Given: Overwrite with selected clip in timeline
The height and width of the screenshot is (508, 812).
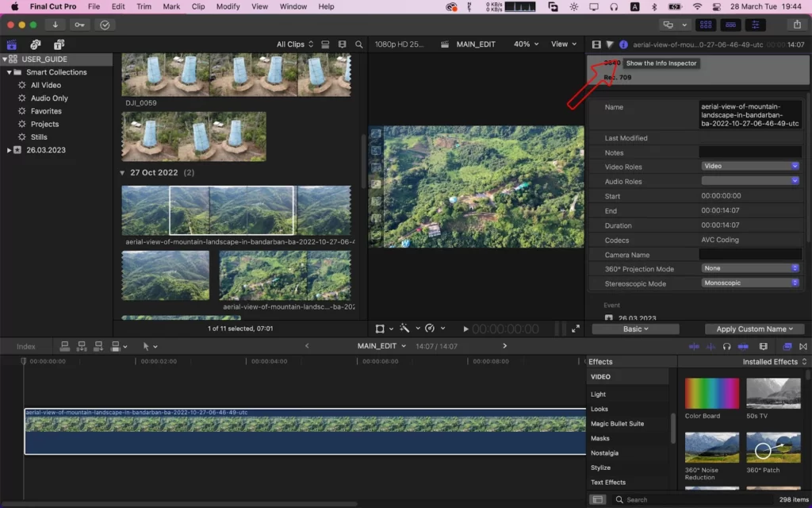Looking at the screenshot, I should click(116, 346).
